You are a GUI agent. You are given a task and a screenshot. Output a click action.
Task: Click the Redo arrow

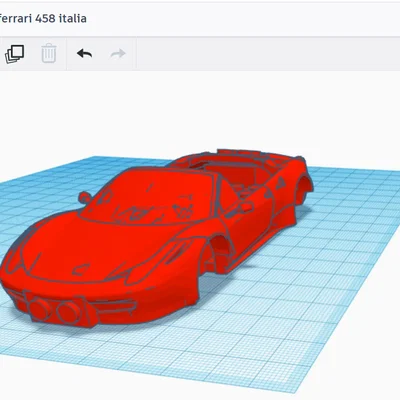tap(118, 53)
